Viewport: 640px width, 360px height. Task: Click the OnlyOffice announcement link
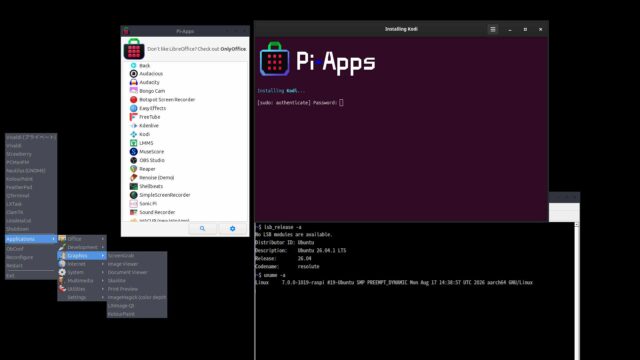pos(233,49)
